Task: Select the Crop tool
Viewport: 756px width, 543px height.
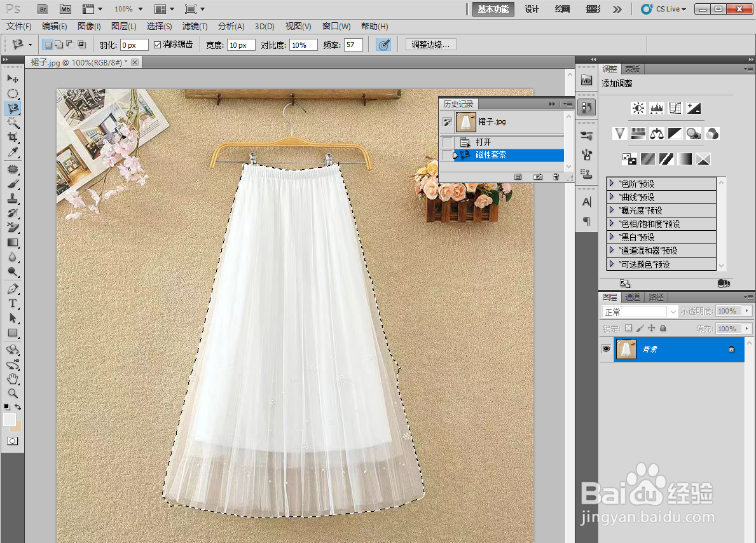Action: [x=13, y=137]
